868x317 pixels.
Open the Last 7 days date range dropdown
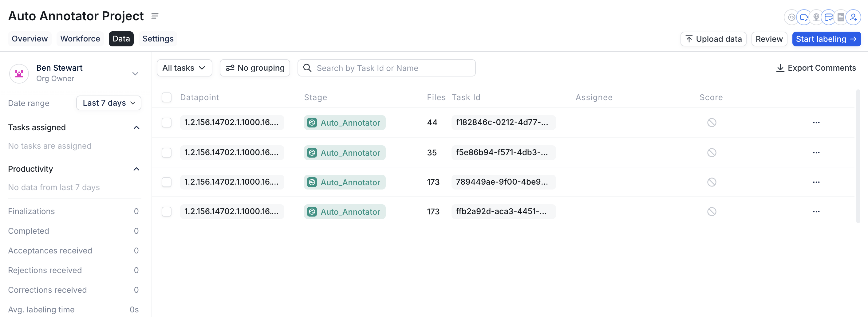click(109, 103)
